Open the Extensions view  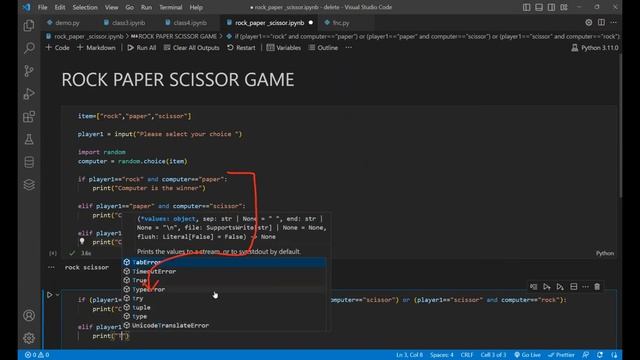[x=29, y=117]
